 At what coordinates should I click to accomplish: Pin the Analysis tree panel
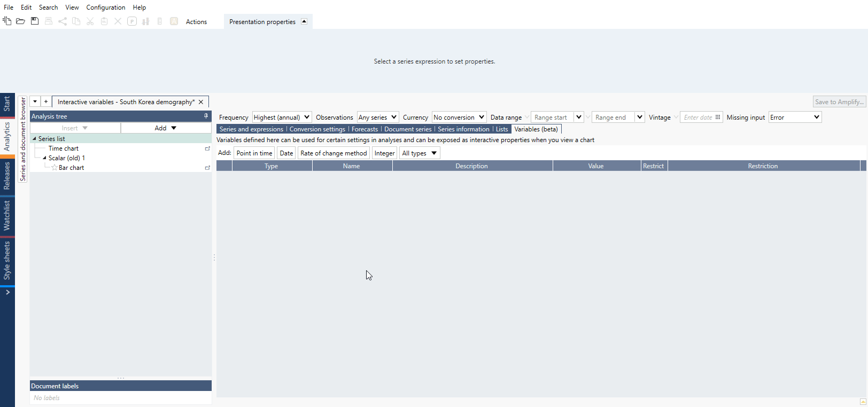(206, 116)
